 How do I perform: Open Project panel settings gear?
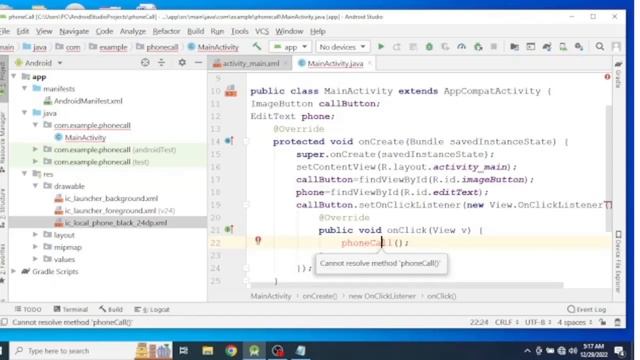pyautogui.click(x=182, y=62)
